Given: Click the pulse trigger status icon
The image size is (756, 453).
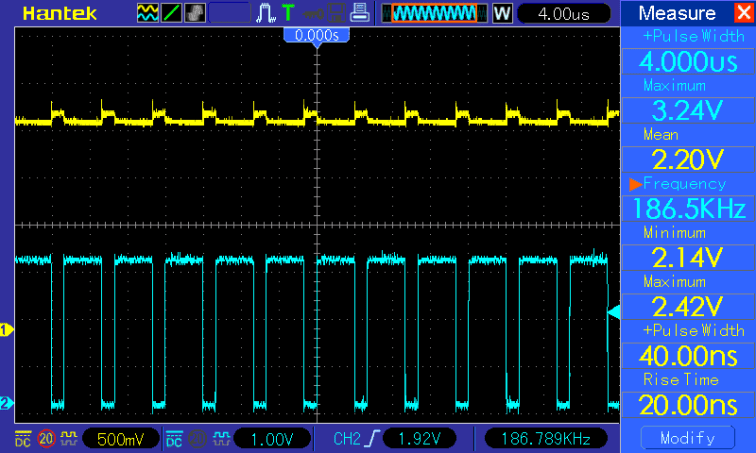Looking at the screenshot, I should [x=267, y=13].
